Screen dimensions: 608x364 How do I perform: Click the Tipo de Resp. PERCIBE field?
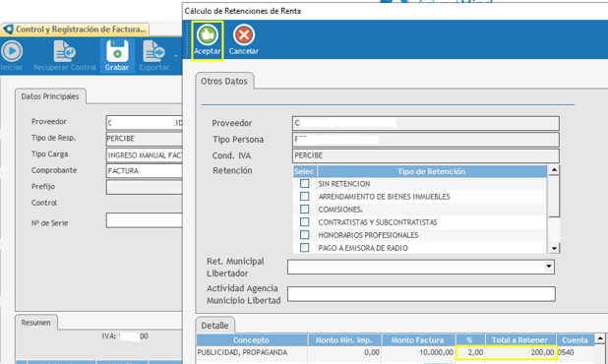click(145, 139)
